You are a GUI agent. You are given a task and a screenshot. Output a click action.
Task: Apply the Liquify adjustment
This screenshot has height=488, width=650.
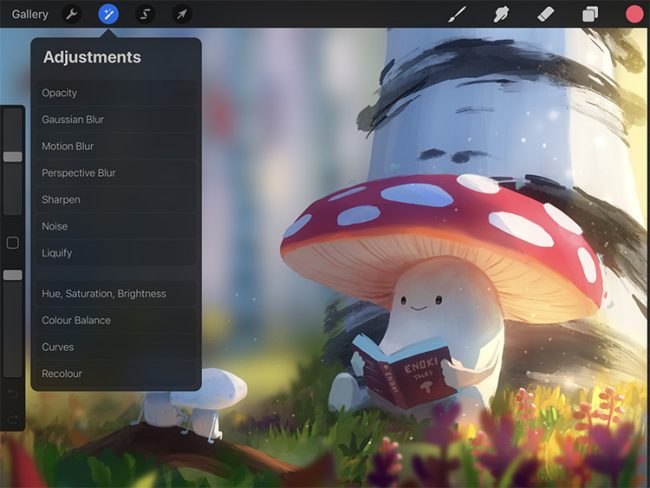57,253
